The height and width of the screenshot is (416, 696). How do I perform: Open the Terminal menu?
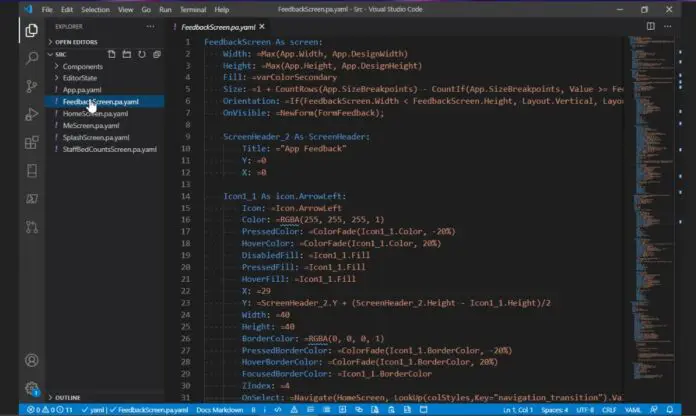[193, 9]
